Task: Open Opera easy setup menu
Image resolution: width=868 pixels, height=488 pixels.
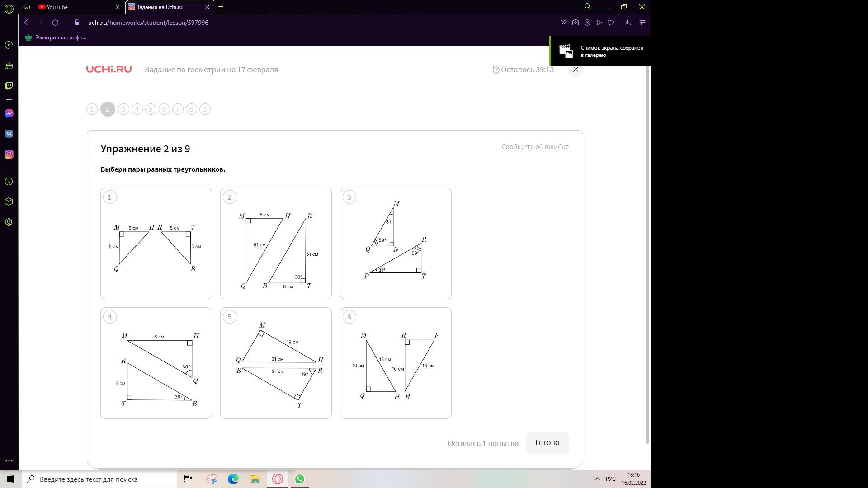Action: click(x=642, y=23)
